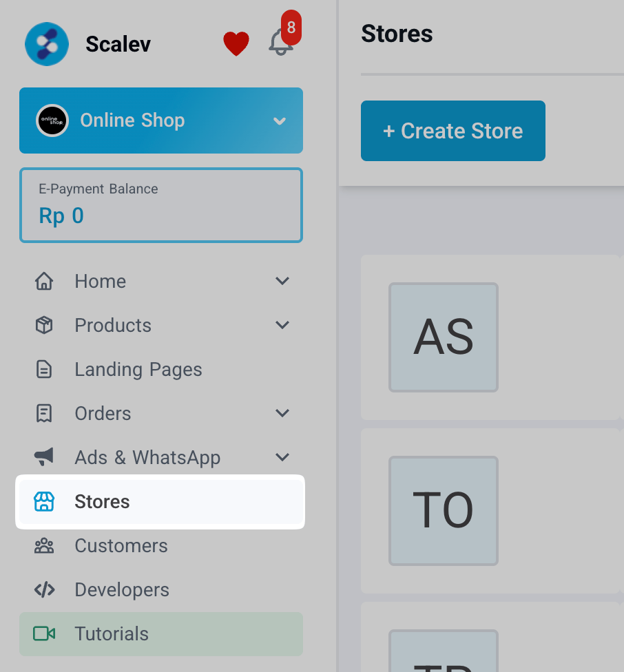Open the AS store thumbnail
This screenshot has width=624, height=672.
443,337
